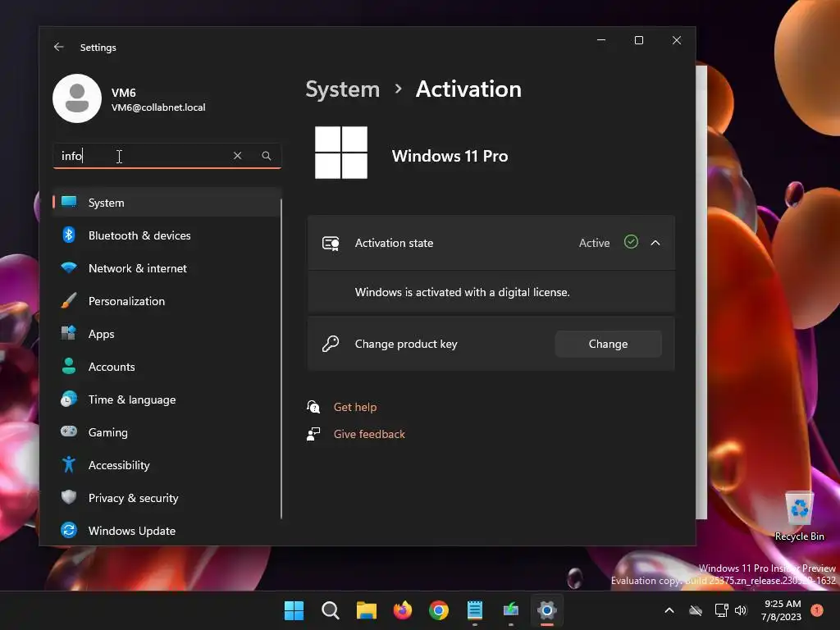Open Windows Update settings
The width and height of the screenshot is (840, 630).
167,531
